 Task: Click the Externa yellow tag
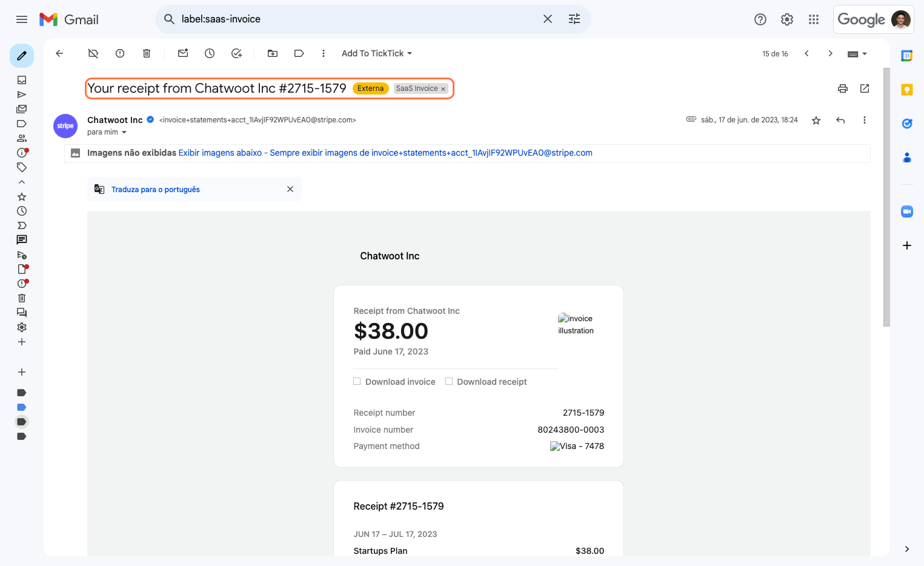[370, 88]
